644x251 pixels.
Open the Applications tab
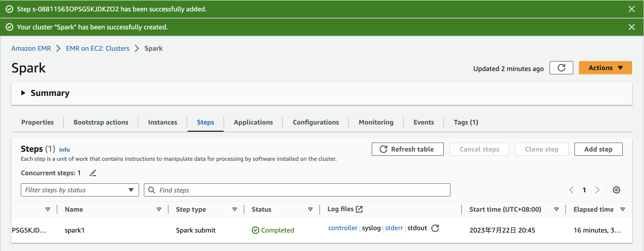pos(253,122)
